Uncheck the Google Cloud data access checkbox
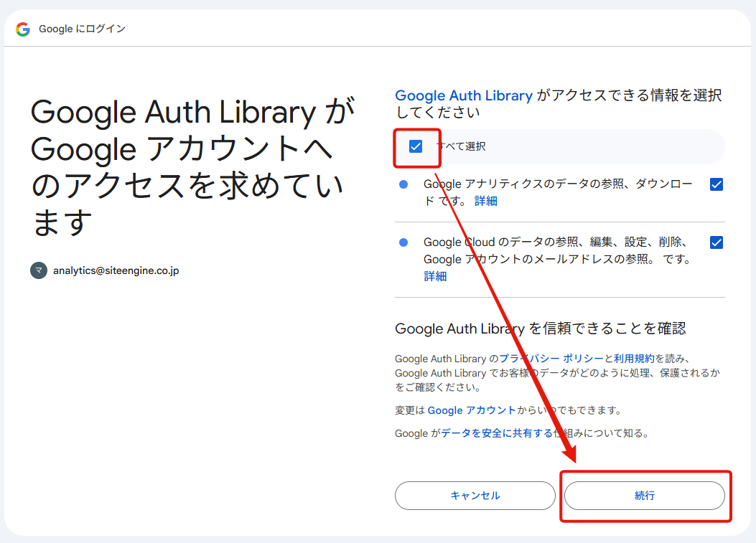Screen dimensions: 756x543 (x=716, y=242)
